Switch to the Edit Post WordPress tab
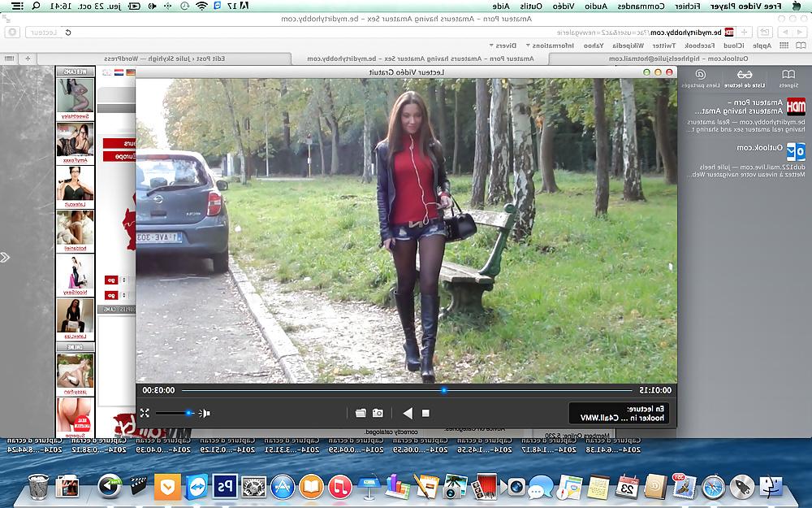The image size is (812, 508). coord(164,59)
